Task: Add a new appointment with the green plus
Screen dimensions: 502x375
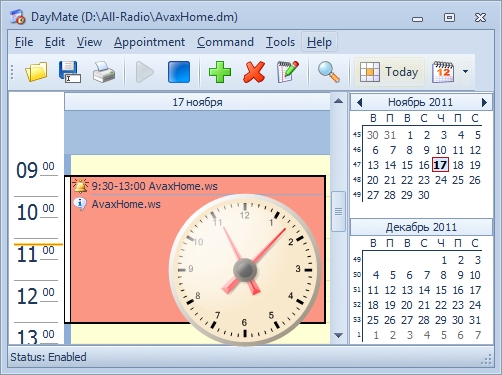Action: point(220,72)
